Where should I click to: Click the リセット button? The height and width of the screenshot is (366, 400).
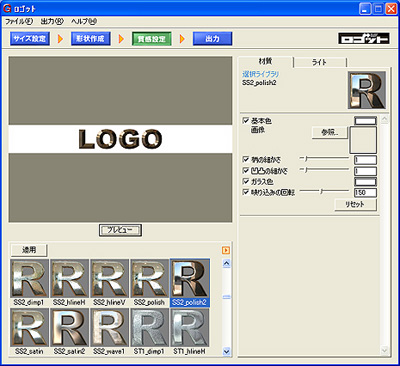coord(355,204)
